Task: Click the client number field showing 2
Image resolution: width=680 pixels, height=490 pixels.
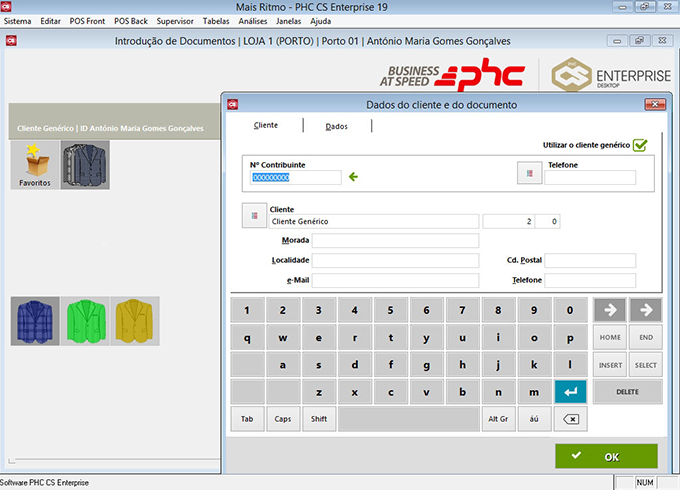Action: [x=508, y=221]
